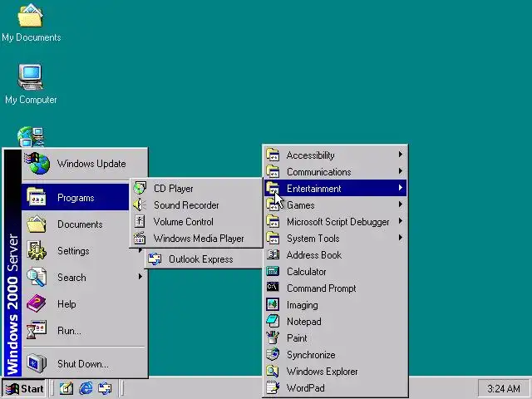Expand the Accessibility submenu arrow

point(401,155)
